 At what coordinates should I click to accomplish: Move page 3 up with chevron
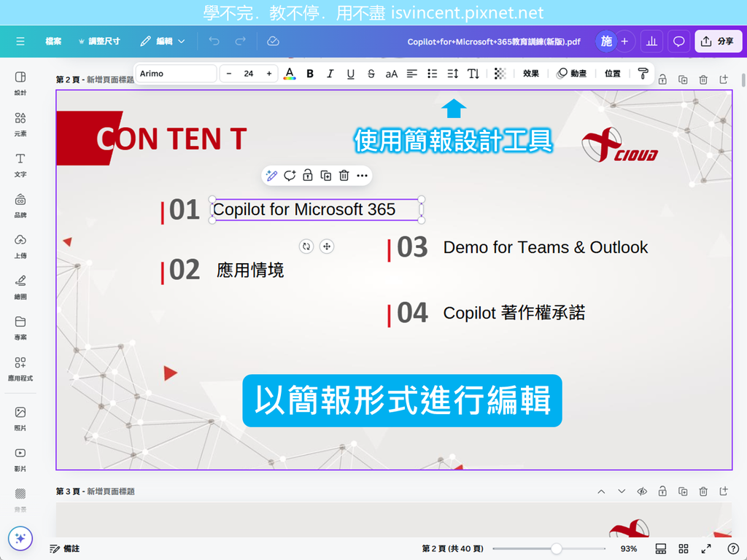601,491
